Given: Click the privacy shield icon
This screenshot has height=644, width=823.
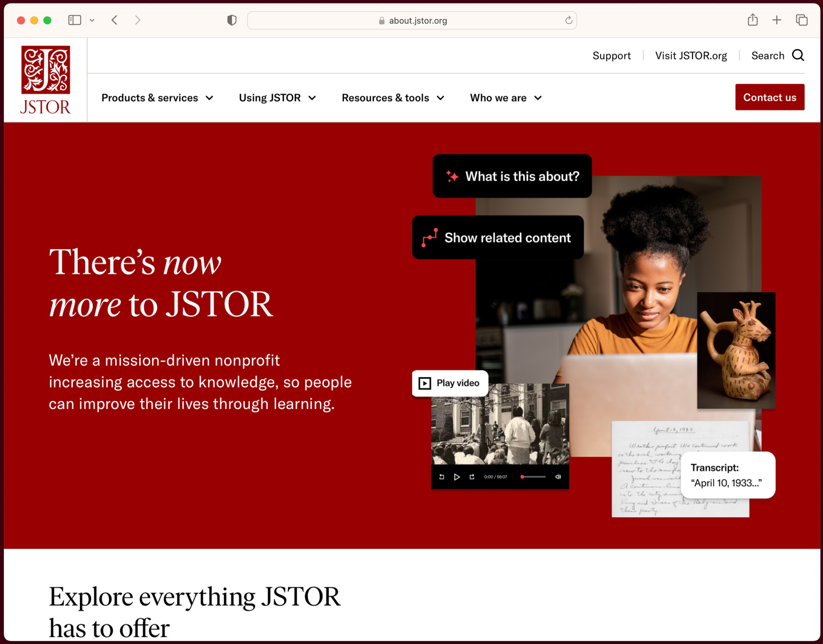Looking at the screenshot, I should pos(232,20).
